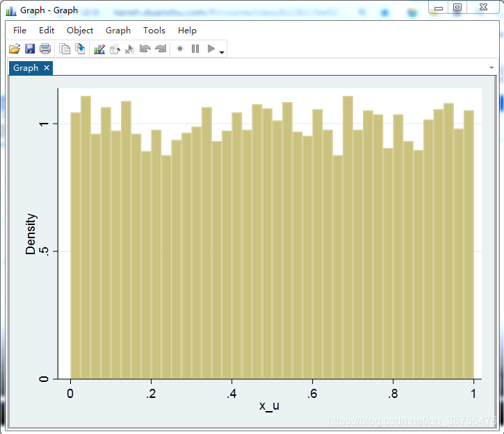
Task: Open the File menu
Action: pyautogui.click(x=19, y=30)
